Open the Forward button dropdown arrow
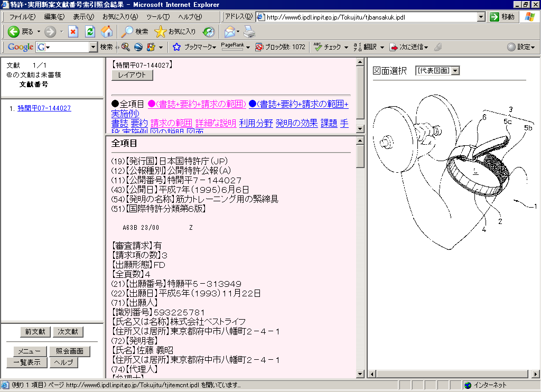Screen dimensions: 541x392 61,32
